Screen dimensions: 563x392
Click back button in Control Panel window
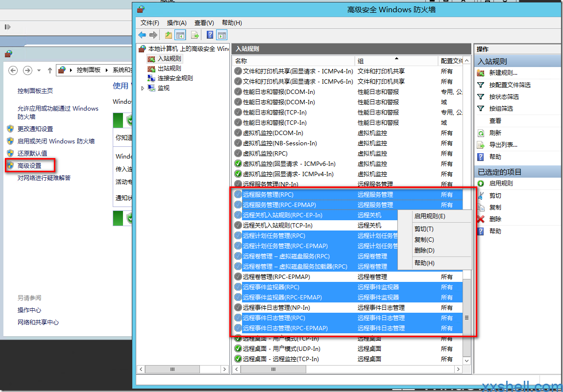13,70
